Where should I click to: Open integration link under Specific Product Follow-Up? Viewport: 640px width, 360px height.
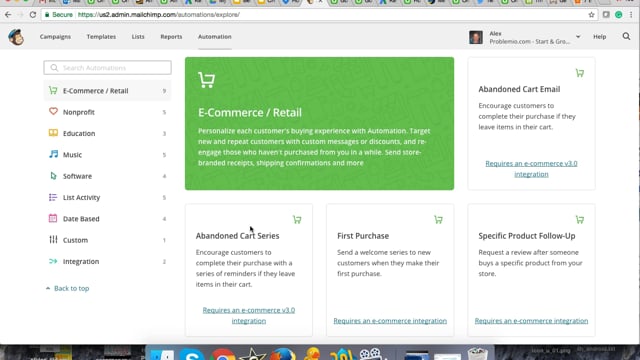(x=531, y=321)
